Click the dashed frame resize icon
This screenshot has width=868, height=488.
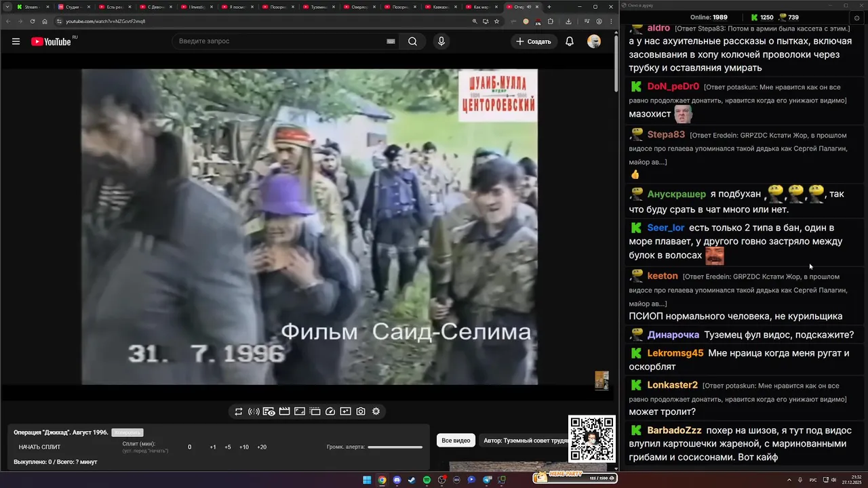coord(315,411)
